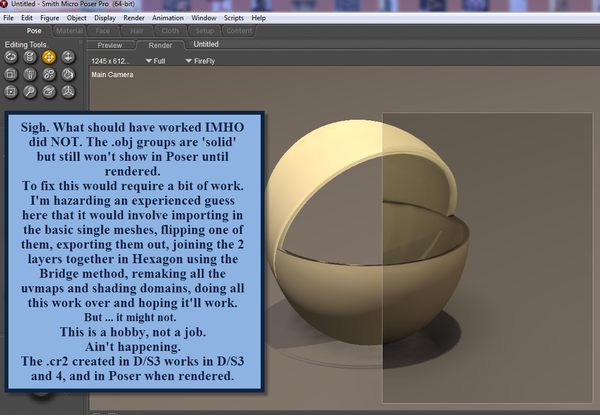Click the Untitled document title
This screenshot has width=600, height=415.
(x=206, y=44)
